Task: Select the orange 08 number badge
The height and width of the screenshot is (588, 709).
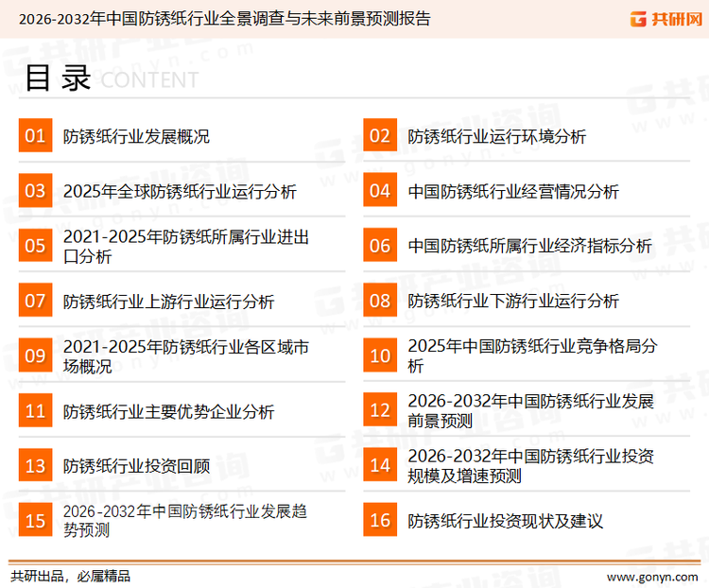Action: [x=380, y=301]
